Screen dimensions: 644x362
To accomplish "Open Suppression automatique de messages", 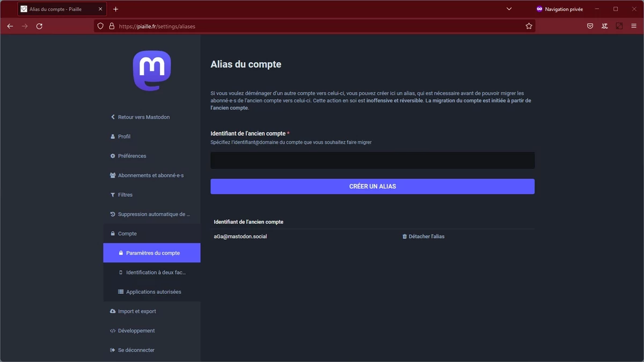I will [152, 214].
